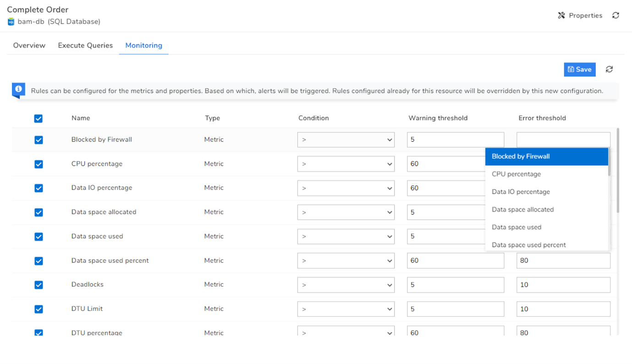Click the DTU Limit row name

(x=87, y=309)
